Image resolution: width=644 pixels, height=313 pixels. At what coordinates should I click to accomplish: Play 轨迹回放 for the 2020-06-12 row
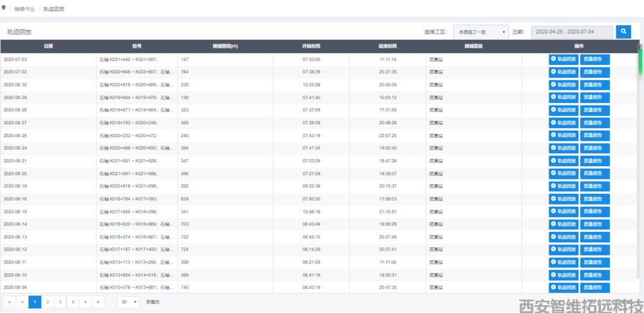pos(563,249)
